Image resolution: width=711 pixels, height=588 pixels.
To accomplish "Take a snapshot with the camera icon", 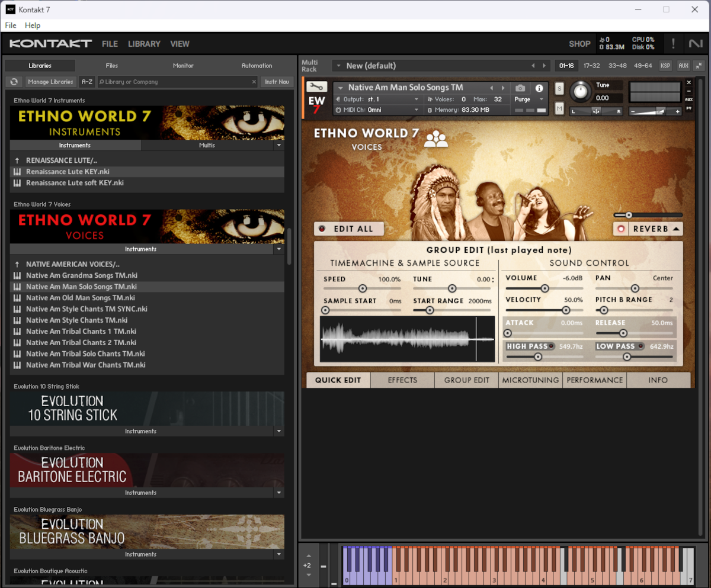I will click(520, 88).
